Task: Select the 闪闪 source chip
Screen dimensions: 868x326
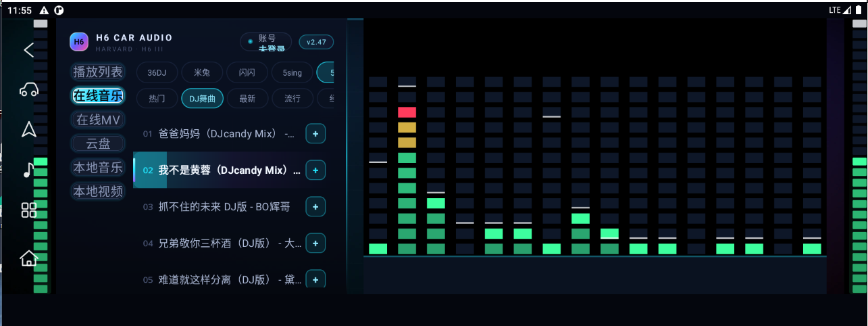Action: click(247, 72)
